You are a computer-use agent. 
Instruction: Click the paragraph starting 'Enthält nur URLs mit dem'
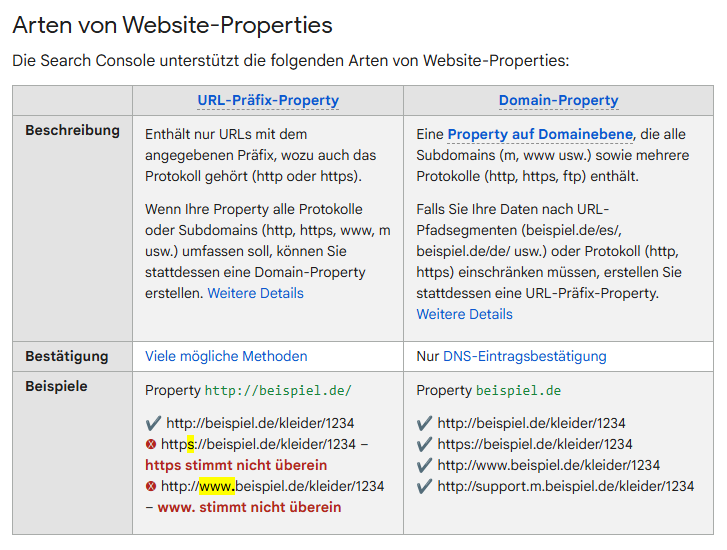(261, 155)
